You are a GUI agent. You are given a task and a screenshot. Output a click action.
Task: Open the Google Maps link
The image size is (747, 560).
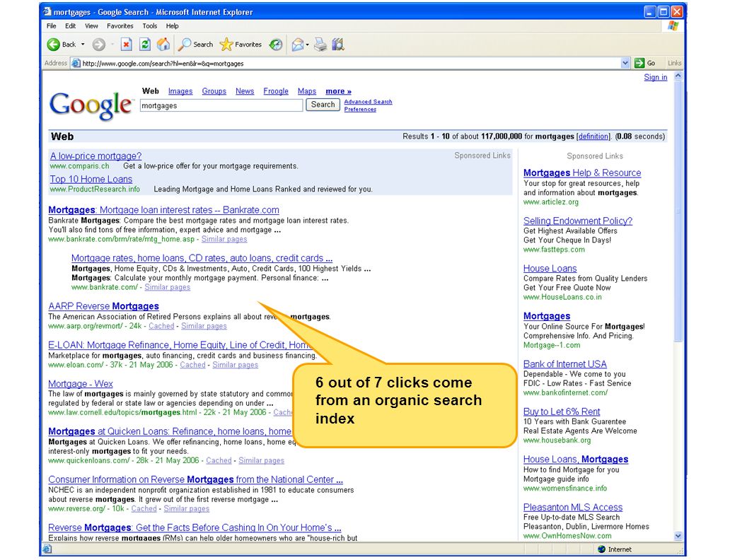pyautogui.click(x=307, y=91)
